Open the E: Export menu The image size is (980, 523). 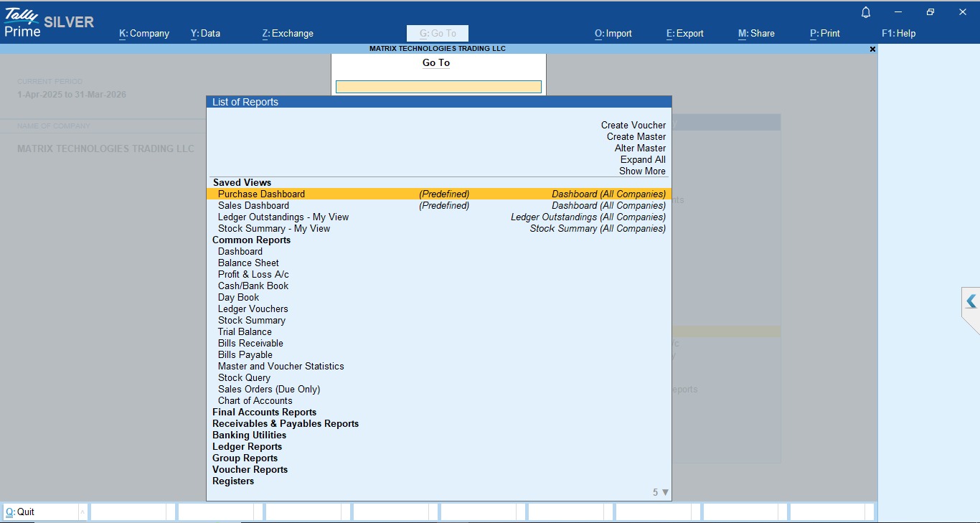[x=684, y=33]
